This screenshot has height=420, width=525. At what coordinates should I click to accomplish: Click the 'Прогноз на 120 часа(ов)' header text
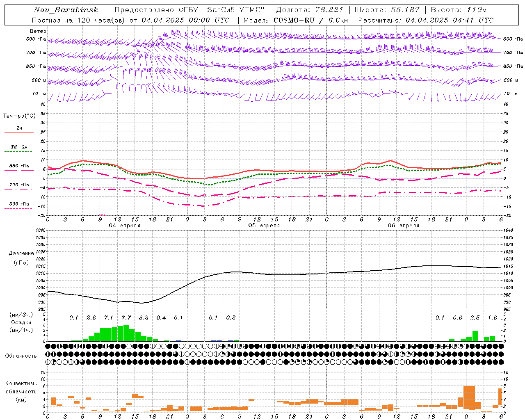pos(79,20)
